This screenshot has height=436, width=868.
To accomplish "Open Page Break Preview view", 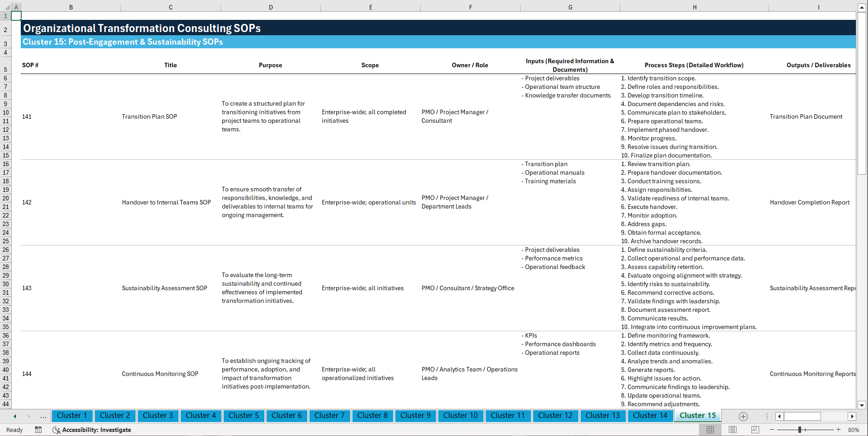I will [x=755, y=430].
